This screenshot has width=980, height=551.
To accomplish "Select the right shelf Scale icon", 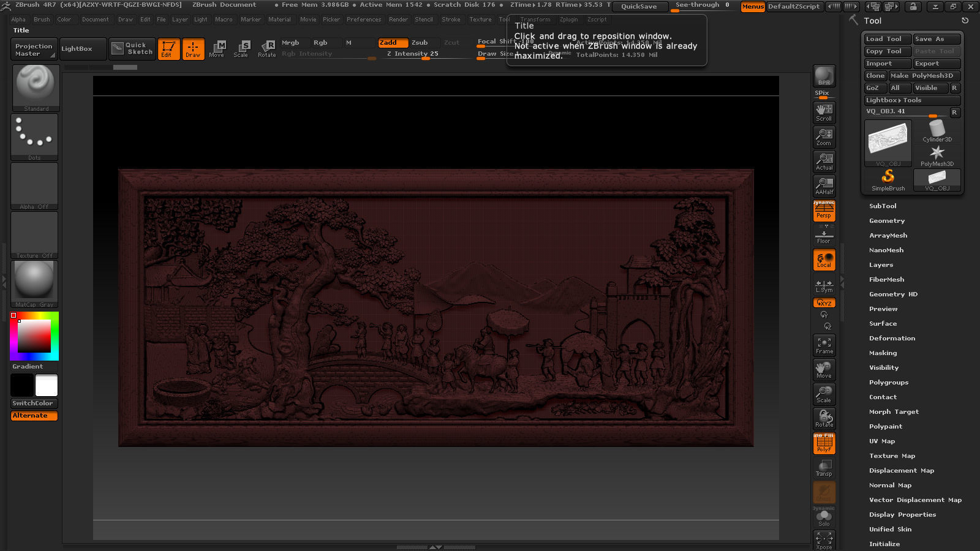I will 824,394.
